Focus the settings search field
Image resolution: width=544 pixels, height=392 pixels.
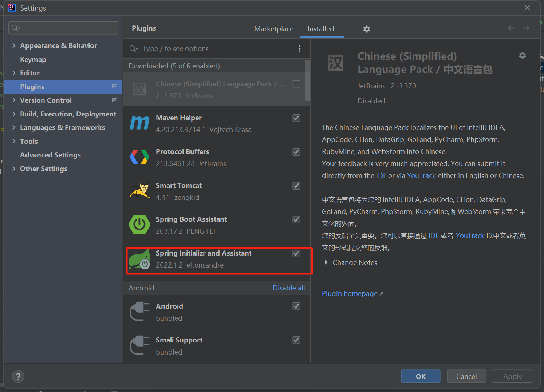click(x=63, y=28)
